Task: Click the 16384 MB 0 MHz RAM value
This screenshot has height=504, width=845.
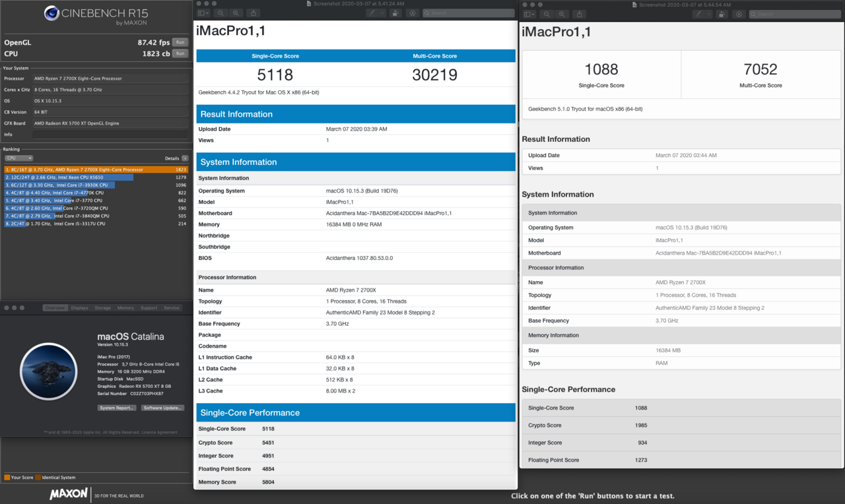Action: (354, 224)
